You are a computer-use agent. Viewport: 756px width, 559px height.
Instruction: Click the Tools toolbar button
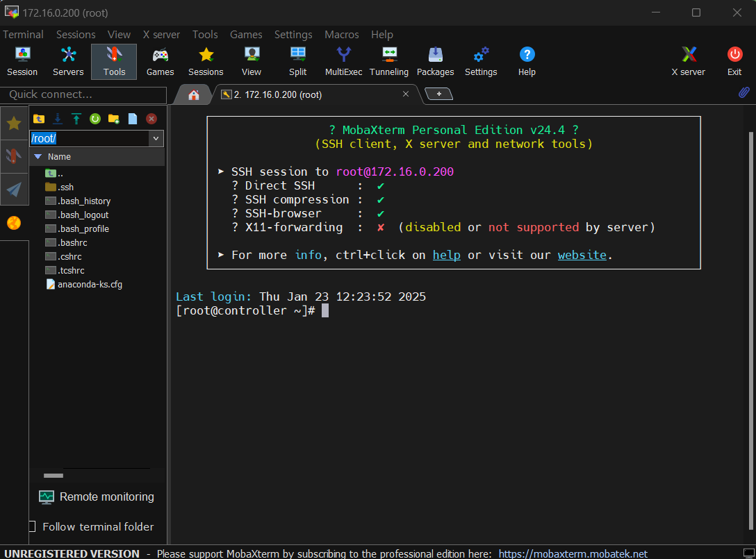[114, 62]
